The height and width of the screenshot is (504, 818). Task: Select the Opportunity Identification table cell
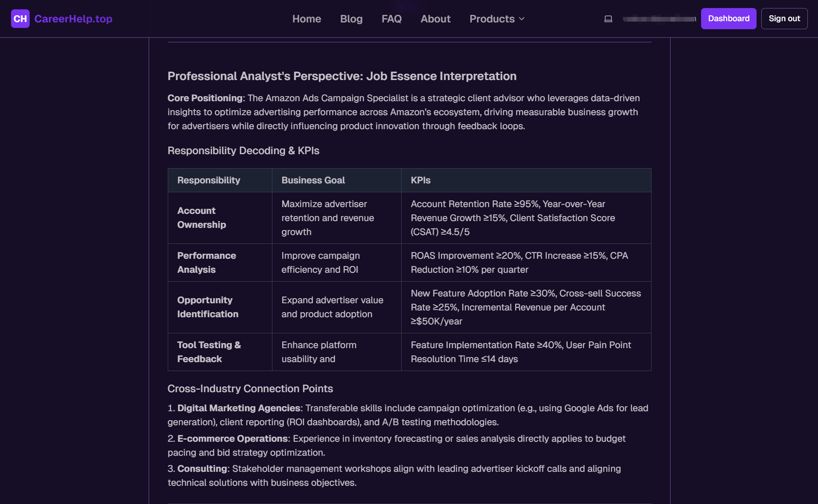[207, 307]
